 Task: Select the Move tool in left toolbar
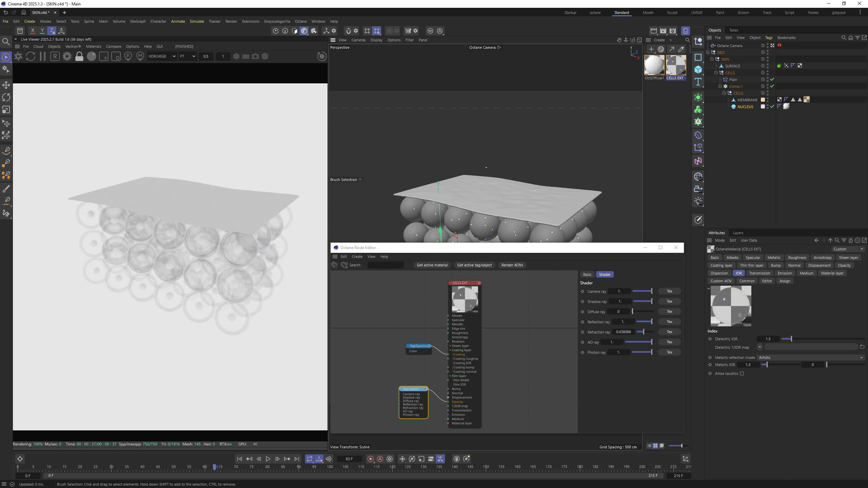pyautogui.click(x=6, y=85)
